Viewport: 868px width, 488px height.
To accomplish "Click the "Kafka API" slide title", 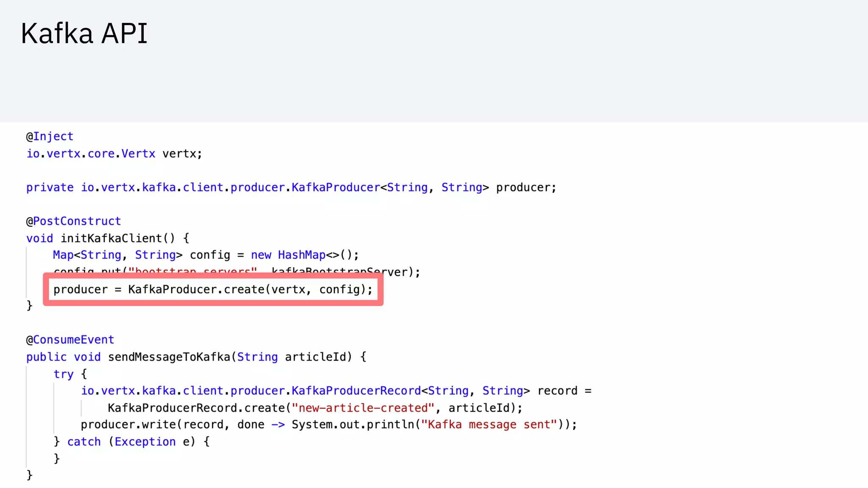I will pos(84,33).
